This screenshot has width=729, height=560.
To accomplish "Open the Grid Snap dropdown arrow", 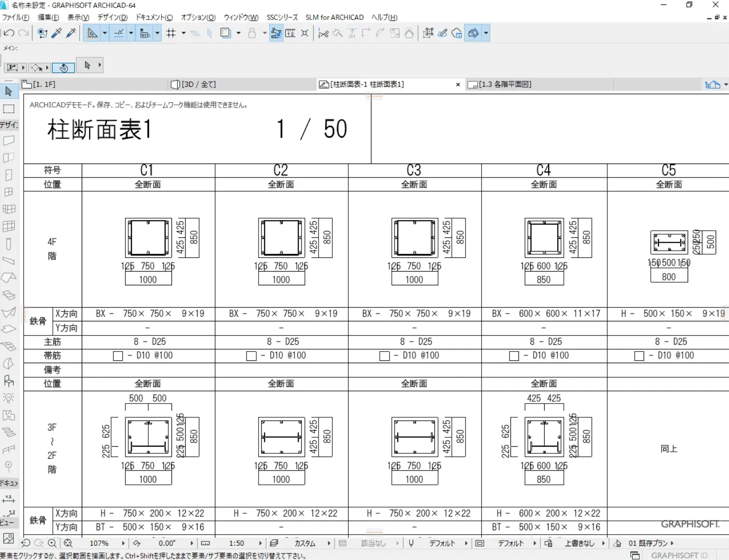I will point(183,33).
